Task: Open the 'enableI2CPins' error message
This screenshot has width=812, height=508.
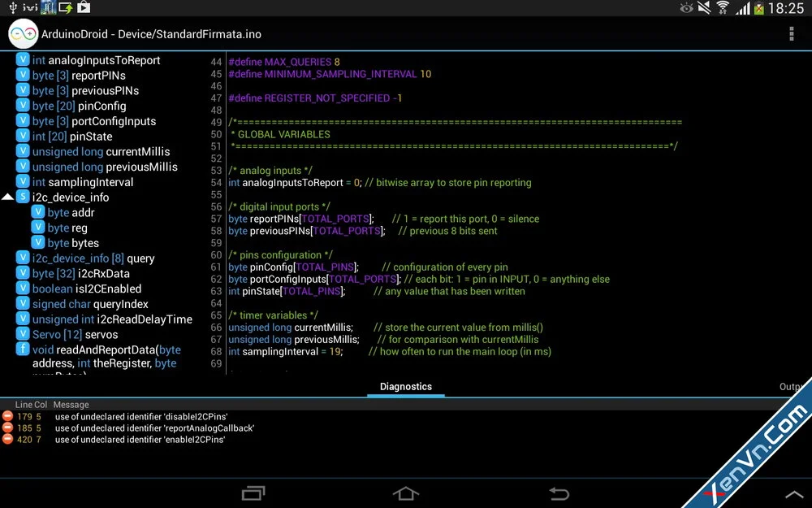Action: click(x=140, y=439)
